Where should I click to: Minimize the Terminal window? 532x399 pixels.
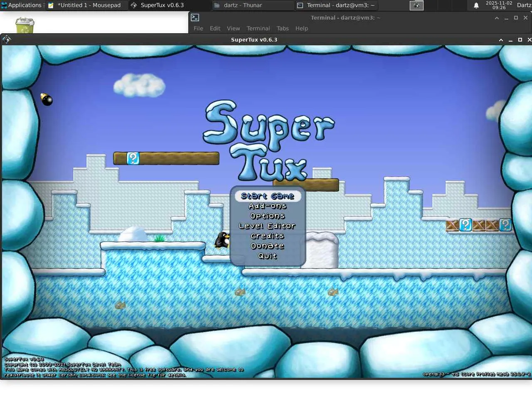tap(506, 18)
